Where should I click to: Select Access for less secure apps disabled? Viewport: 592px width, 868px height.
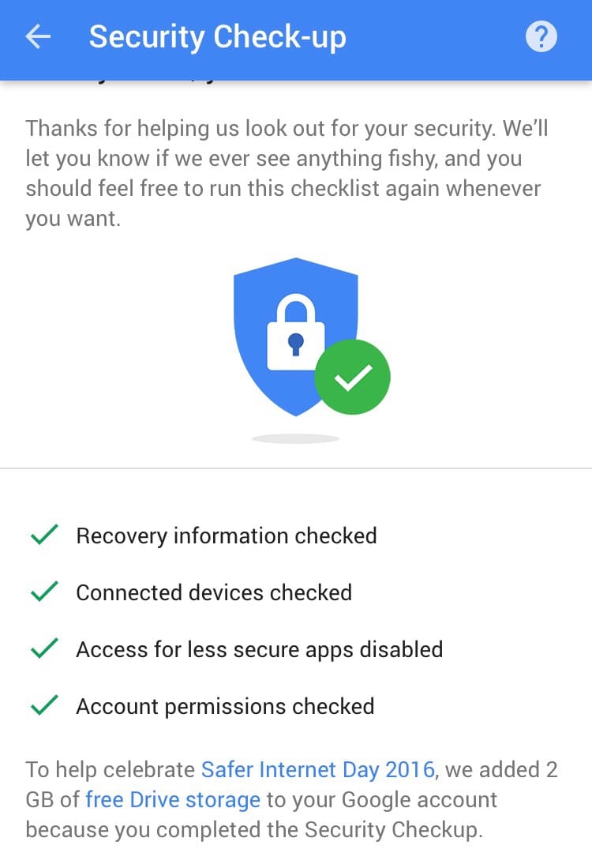[259, 649]
